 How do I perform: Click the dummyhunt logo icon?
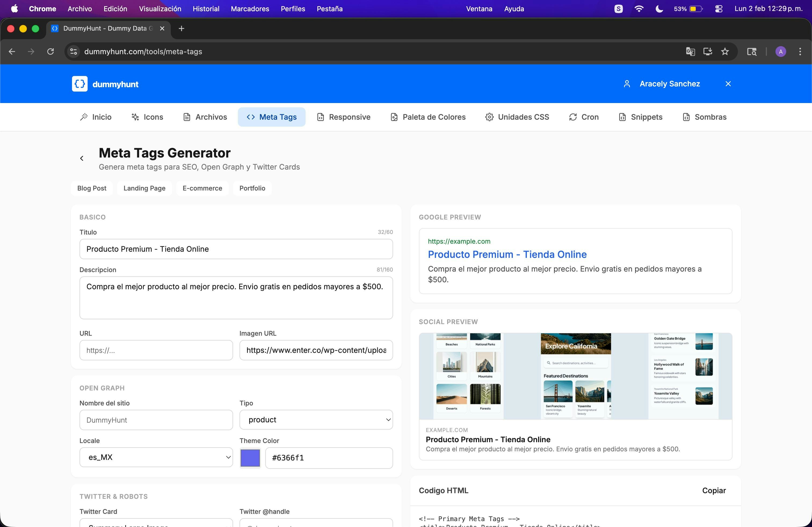point(79,84)
